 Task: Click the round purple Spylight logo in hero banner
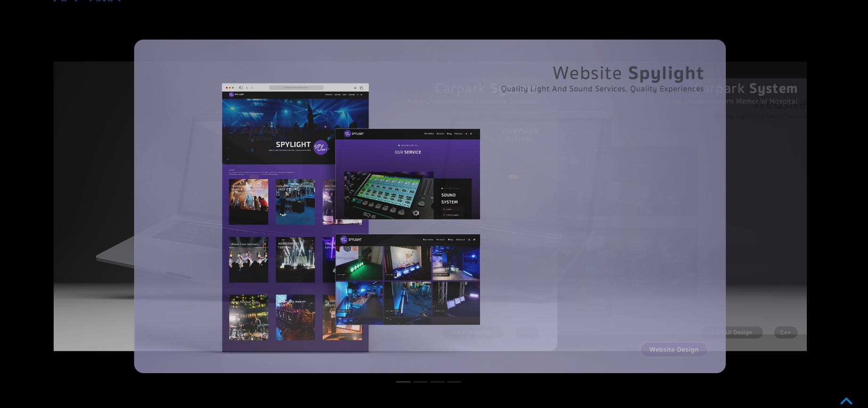[321, 147]
